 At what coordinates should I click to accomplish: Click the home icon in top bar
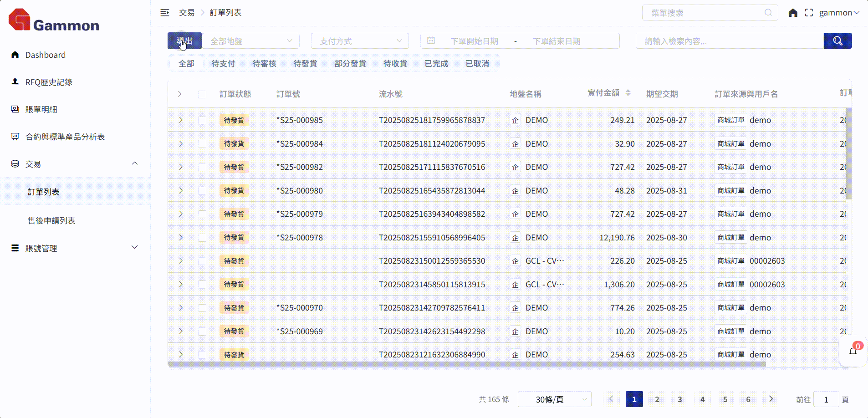tap(793, 13)
